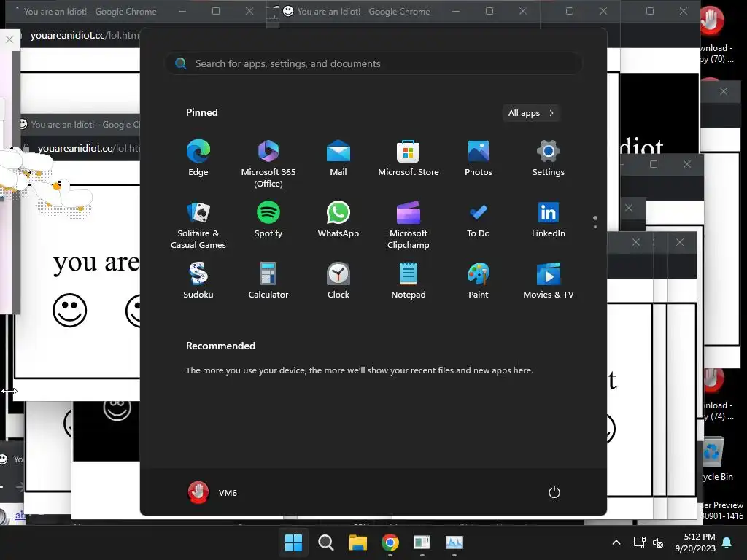The height and width of the screenshot is (560, 747).
Task: Open the Calculator app
Action: (x=268, y=281)
